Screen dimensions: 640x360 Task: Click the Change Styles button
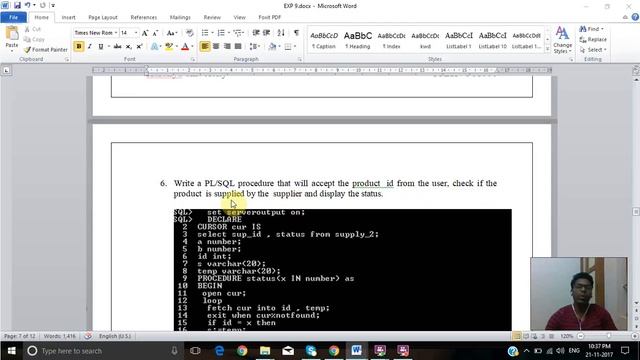tap(562, 40)
